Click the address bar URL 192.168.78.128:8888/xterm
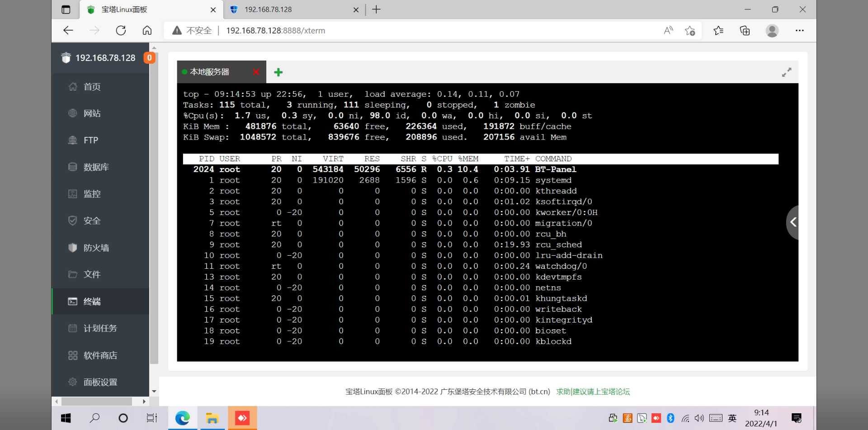Screen dimensions: 868x430 [275, 30]
